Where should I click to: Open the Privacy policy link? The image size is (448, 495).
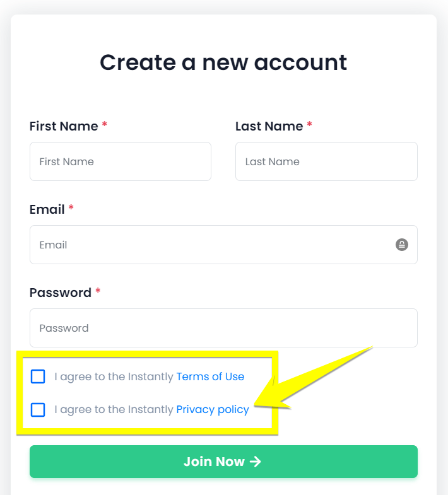(x=213, y=409)
